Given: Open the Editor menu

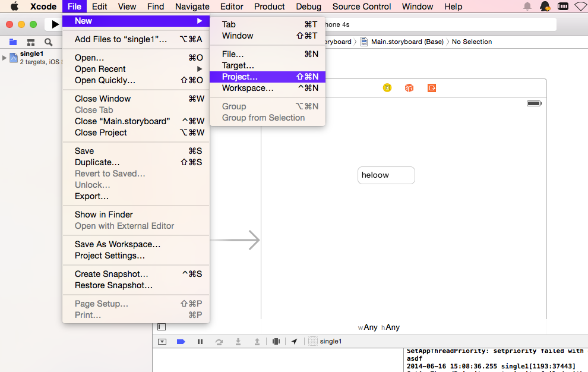Looking at the screenshot, I should 232,7.
